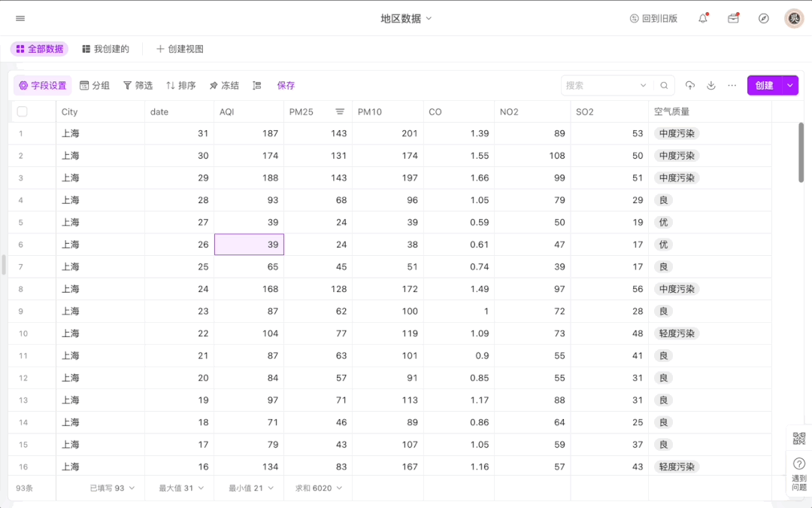Viewport: 812px width, 508px height.
Task: Toggle the select-all header checkbox
Action: click(x=22, y=111)
